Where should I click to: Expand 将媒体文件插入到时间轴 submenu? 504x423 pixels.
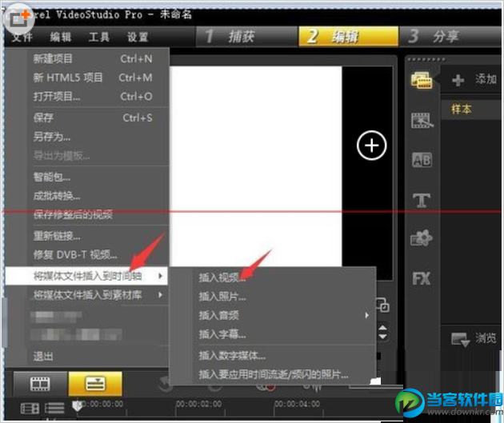click(x=86, y=276)
